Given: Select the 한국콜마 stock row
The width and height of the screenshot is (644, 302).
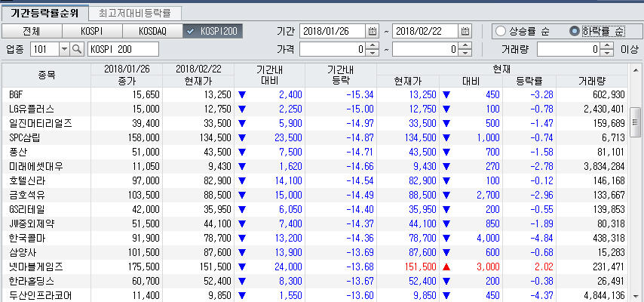Looking at the screenshot, I should tap(315, 239).
